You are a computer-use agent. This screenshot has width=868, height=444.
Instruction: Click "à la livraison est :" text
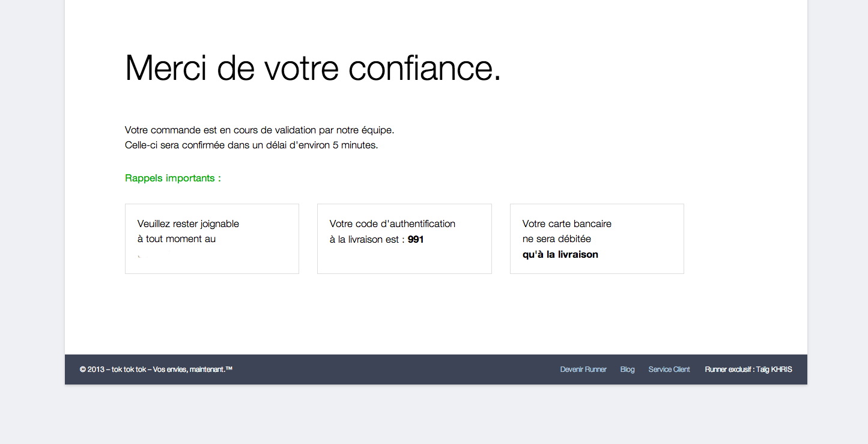(x=366, y=239)
